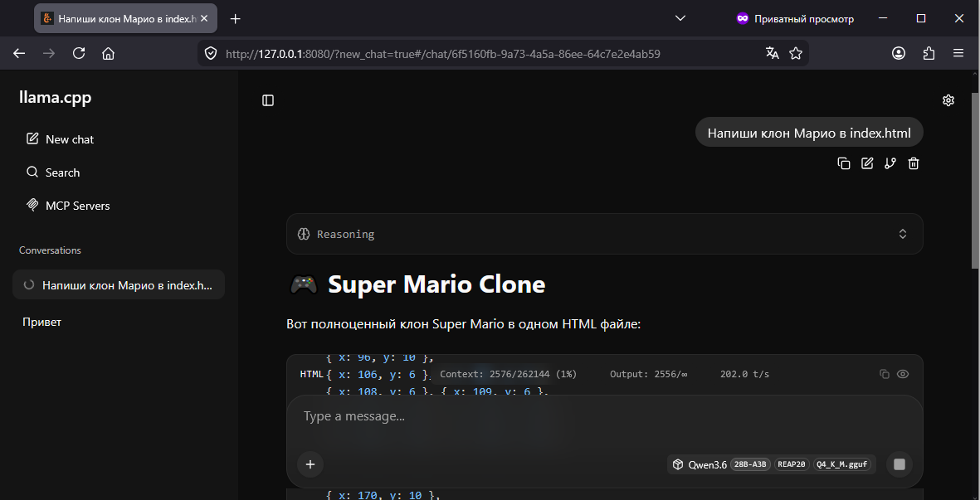
Task: Click the shield tracking protection icon
Action: point(212,54)
